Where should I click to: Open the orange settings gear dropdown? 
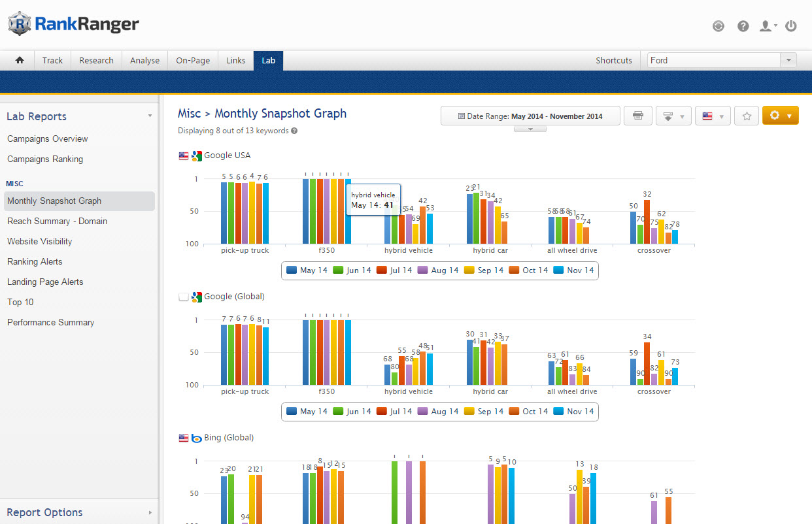(x=780, y=116)
